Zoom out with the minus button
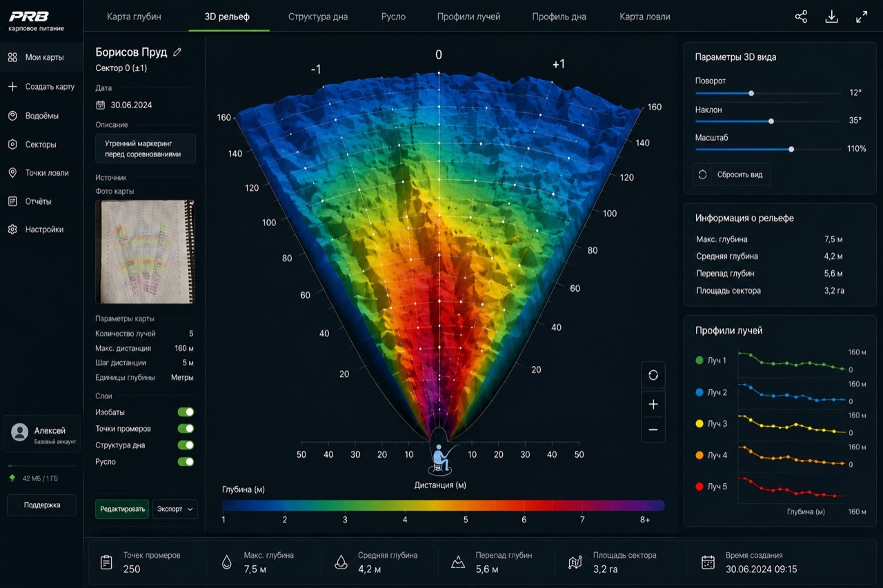This screenshot has width=883, height=588. tap(653, 430)
